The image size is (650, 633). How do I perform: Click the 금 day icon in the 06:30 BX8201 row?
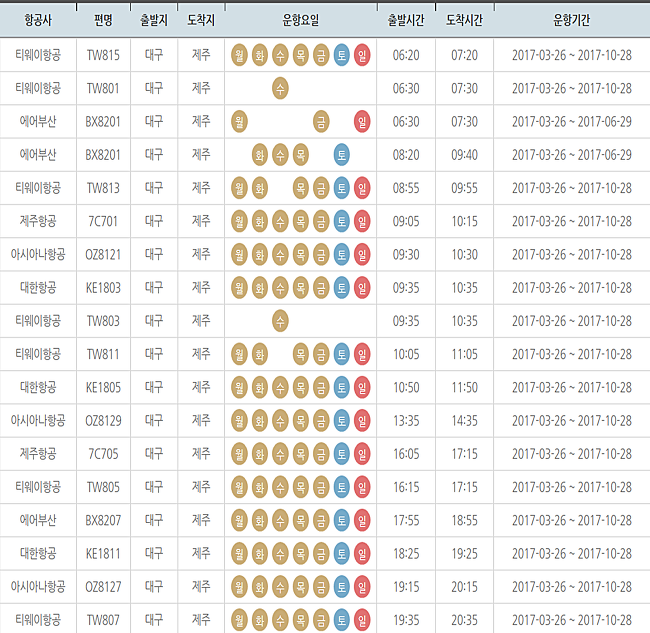[321, 121]
